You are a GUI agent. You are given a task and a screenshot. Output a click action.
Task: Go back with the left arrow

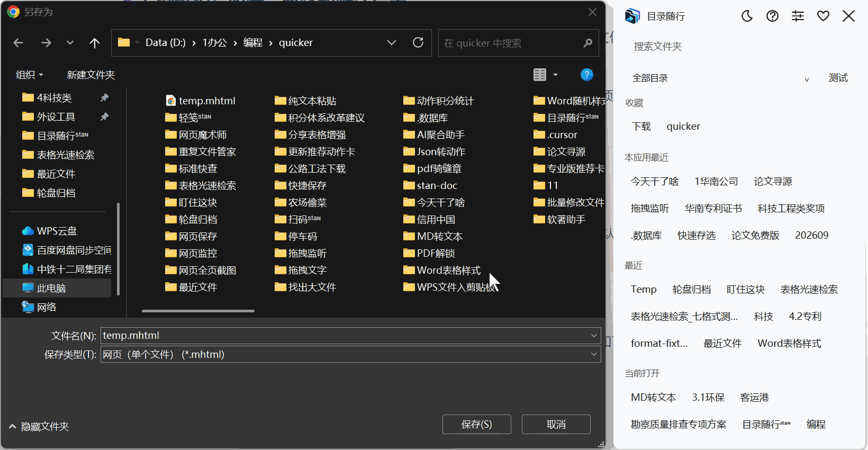click(x=19, y=43)
